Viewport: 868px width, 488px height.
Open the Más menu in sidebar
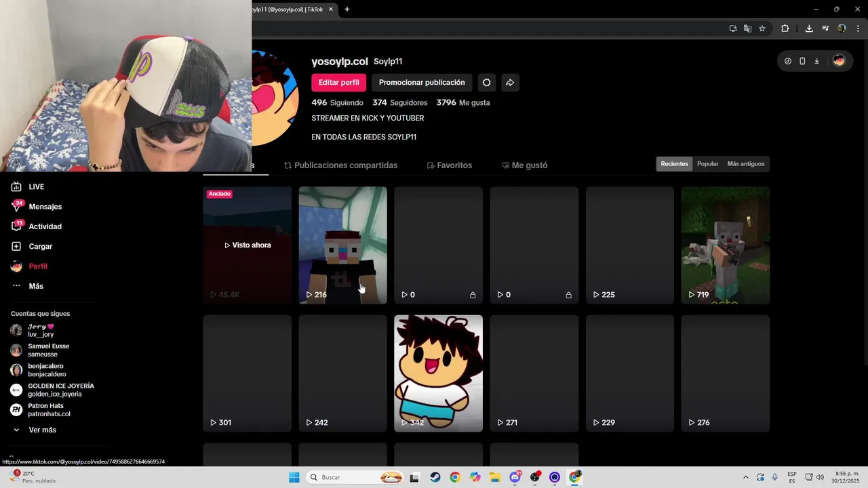click(28, 286)
